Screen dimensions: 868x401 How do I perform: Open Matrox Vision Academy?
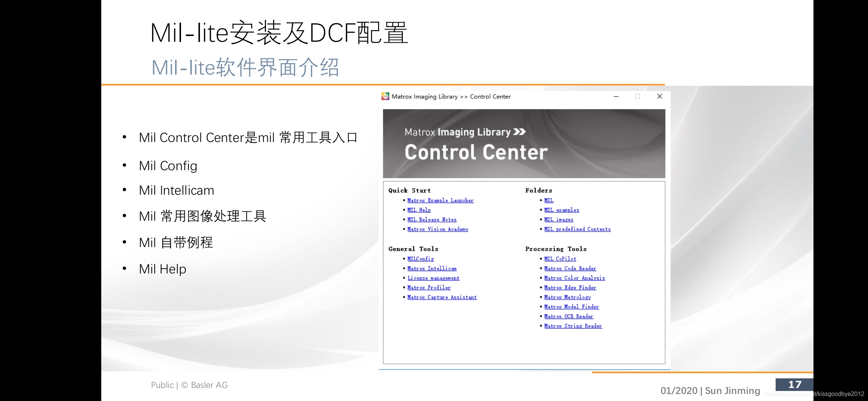point(437,229)
